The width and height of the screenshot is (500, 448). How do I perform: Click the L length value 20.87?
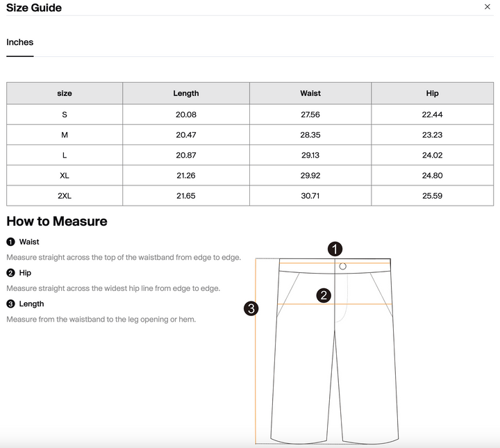tap(186, 156)
